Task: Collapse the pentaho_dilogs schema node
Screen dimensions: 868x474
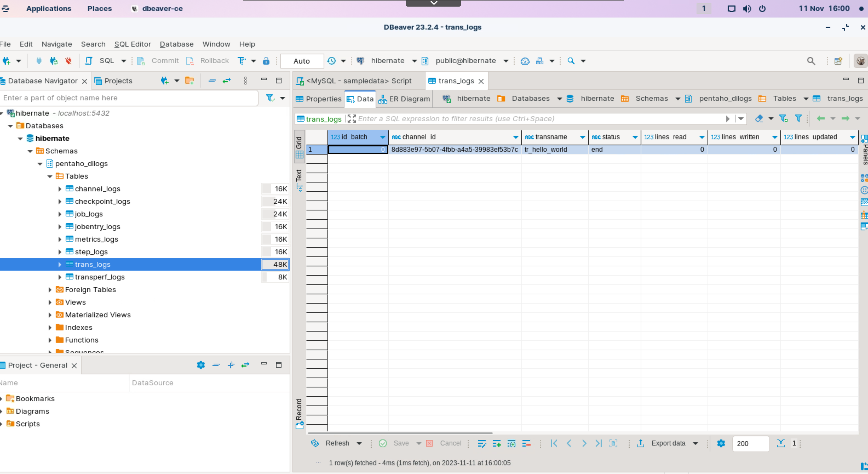Action: pyautogui.click(x=40, y=164)
